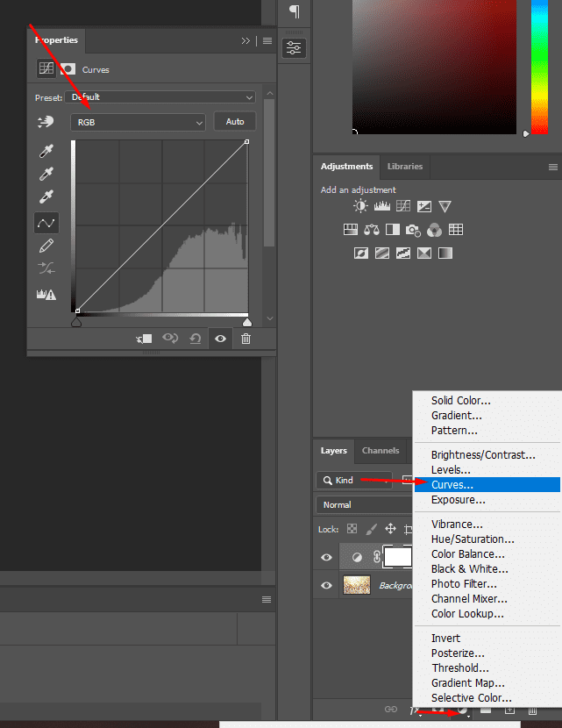The width and height of the screenshot is (562, 728).
Task: Hide the Background layer eye icon
Action: [x=326, y=585]
